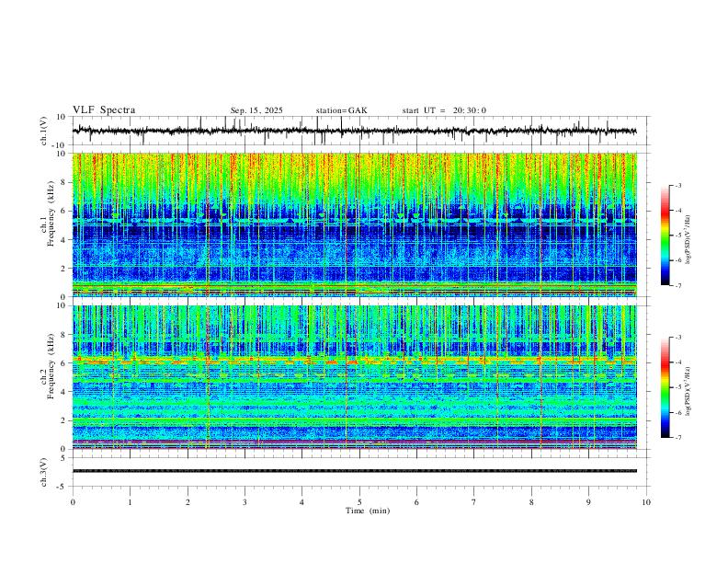Click the 'Time (min)' axis label

click(368, 511)
